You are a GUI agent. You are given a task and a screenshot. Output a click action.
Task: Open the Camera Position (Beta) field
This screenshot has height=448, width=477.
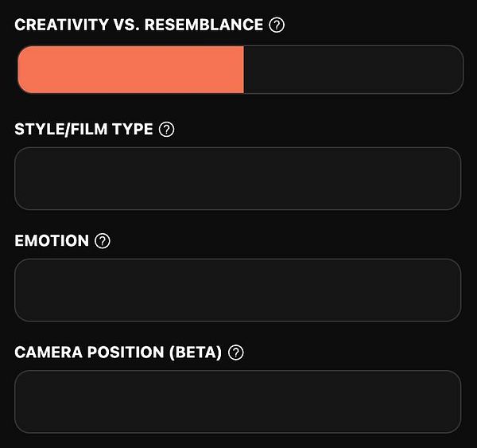click(238, 401)
